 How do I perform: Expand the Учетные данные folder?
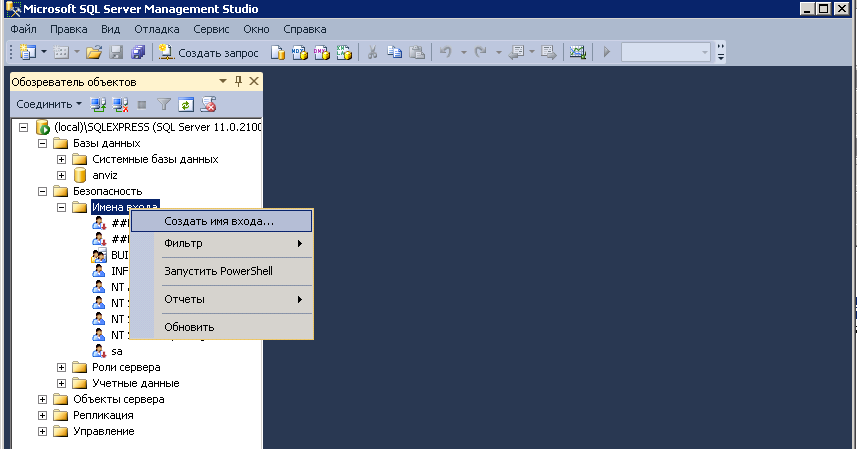[x=62, y=383]
